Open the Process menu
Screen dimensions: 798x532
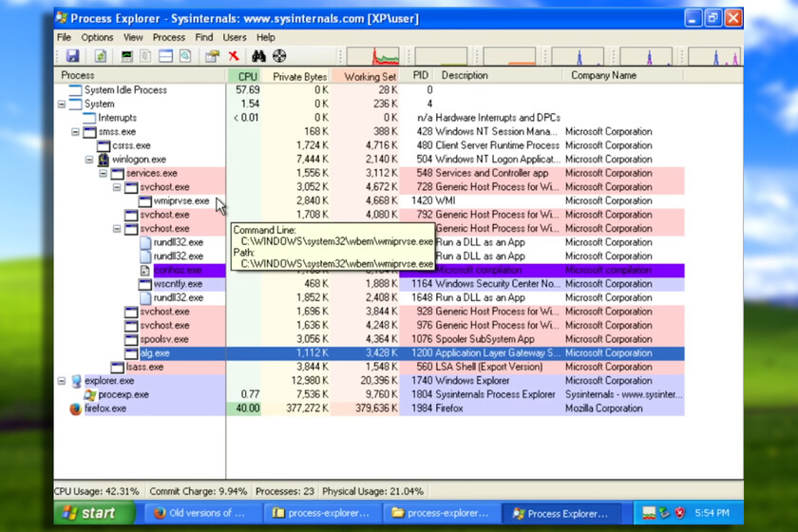coord(168,38)
